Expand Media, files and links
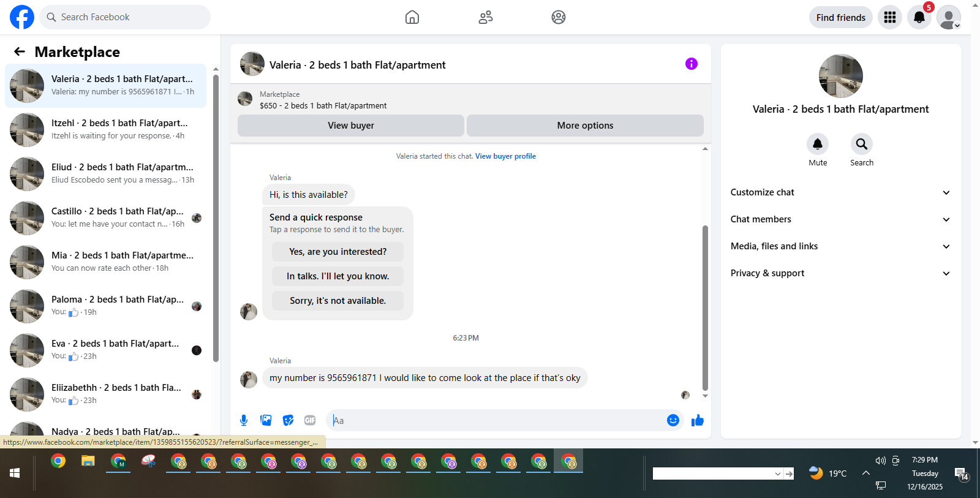Image resolution: width=980 pixels, height=498 pixels. tap(840, 246)
